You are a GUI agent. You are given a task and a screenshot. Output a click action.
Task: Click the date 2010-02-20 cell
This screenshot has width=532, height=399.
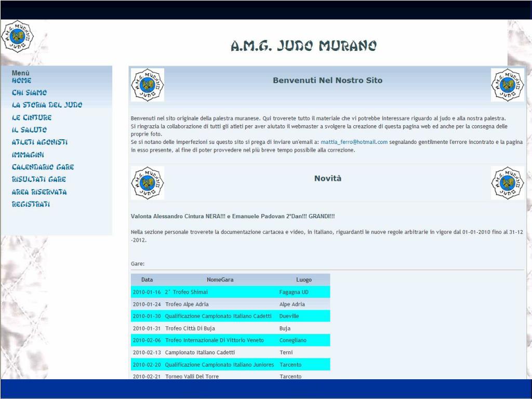[x=147, y=364]
